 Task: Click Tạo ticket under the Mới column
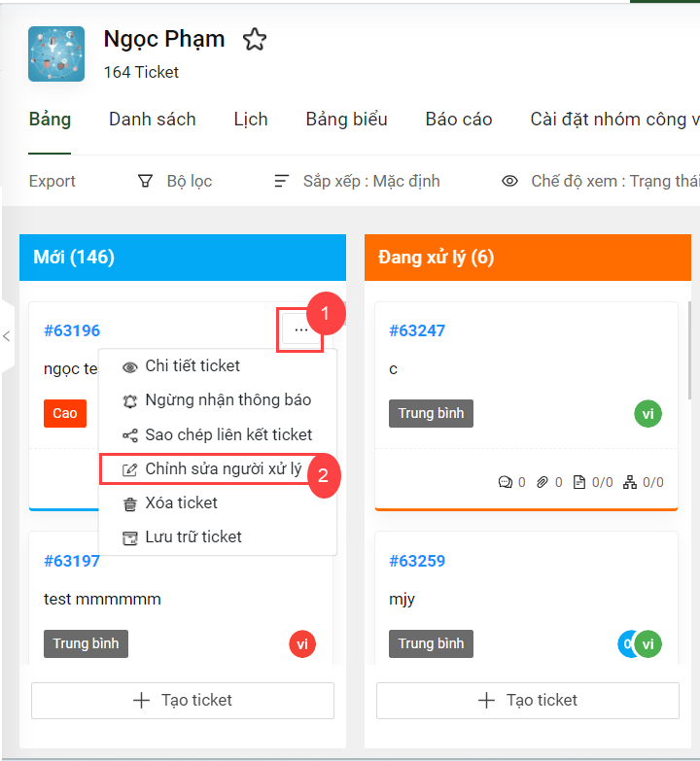pos(183,701)
